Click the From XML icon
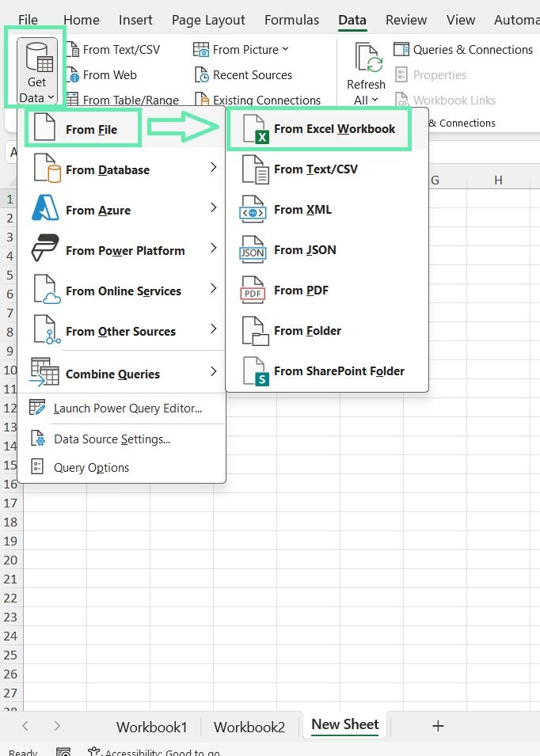The width and height of the screenshot is (540, 756). pos(253,209)
